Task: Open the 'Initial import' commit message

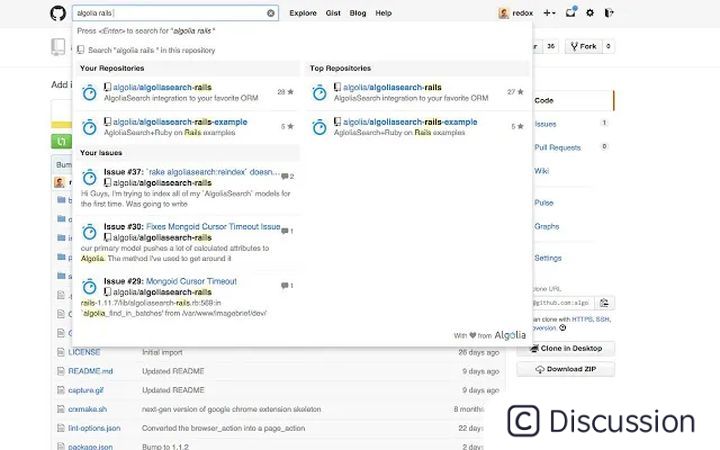Action: 162,352
